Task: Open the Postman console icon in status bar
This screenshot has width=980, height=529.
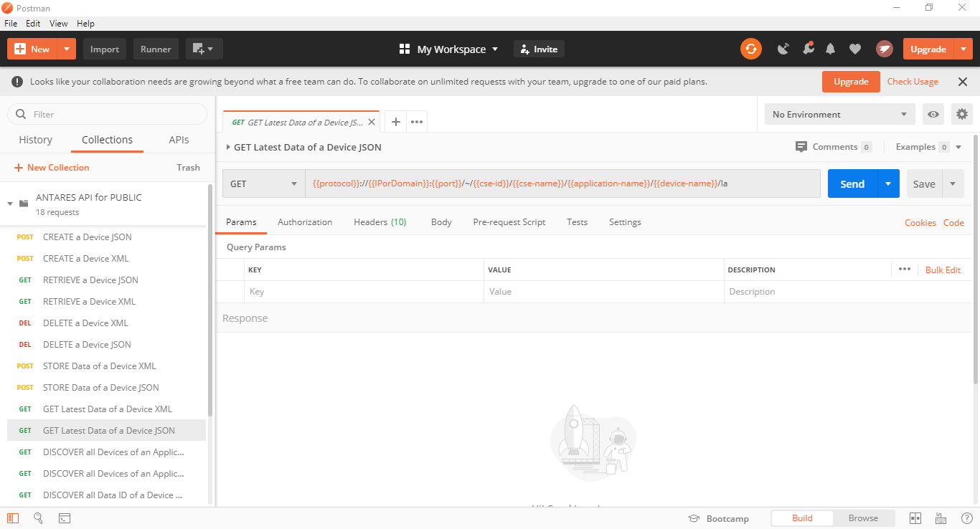Action: [x=64, y=518]
